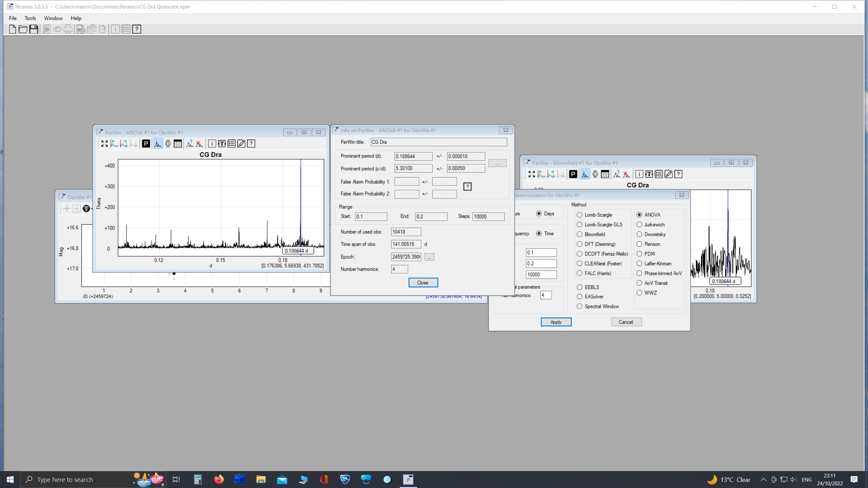This screenshot has height=488, width=868.
Task: Click the Nbr harmonics field in determination dialog
Action: click(546, 295)
